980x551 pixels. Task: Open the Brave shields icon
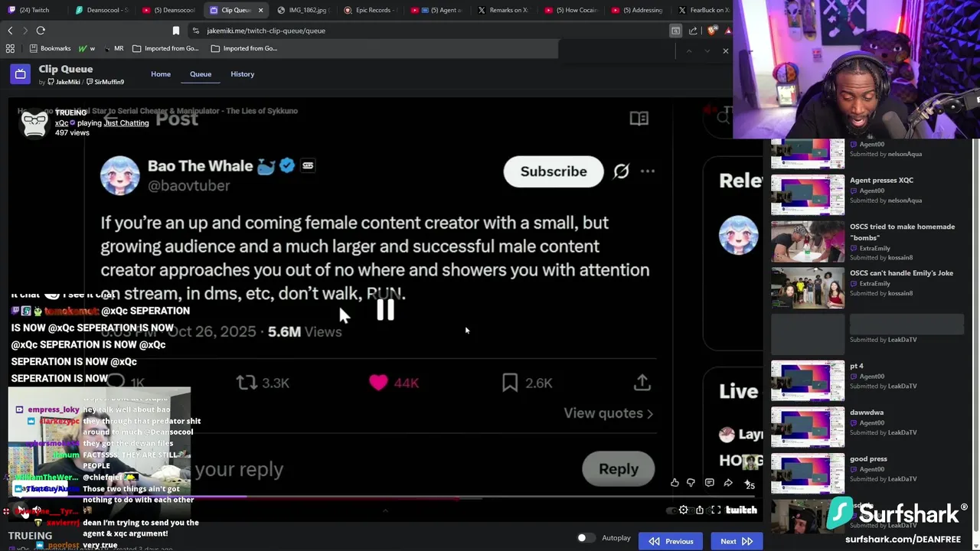pos(711,31)
